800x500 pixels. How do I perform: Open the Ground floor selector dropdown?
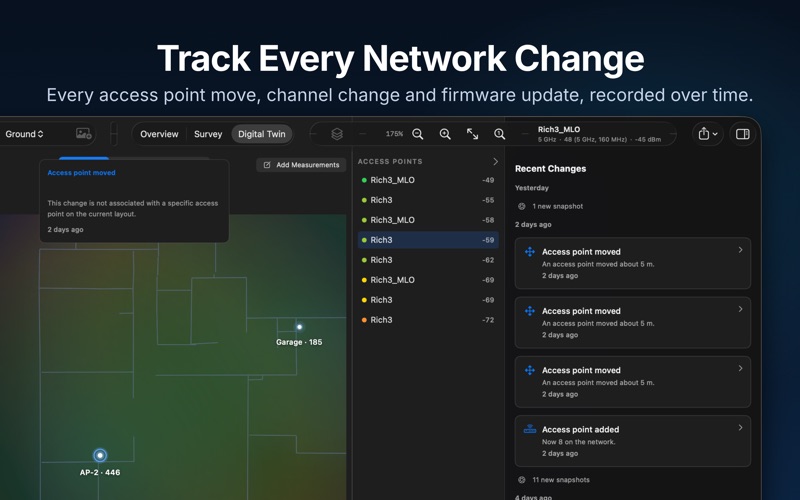[24, 134]
